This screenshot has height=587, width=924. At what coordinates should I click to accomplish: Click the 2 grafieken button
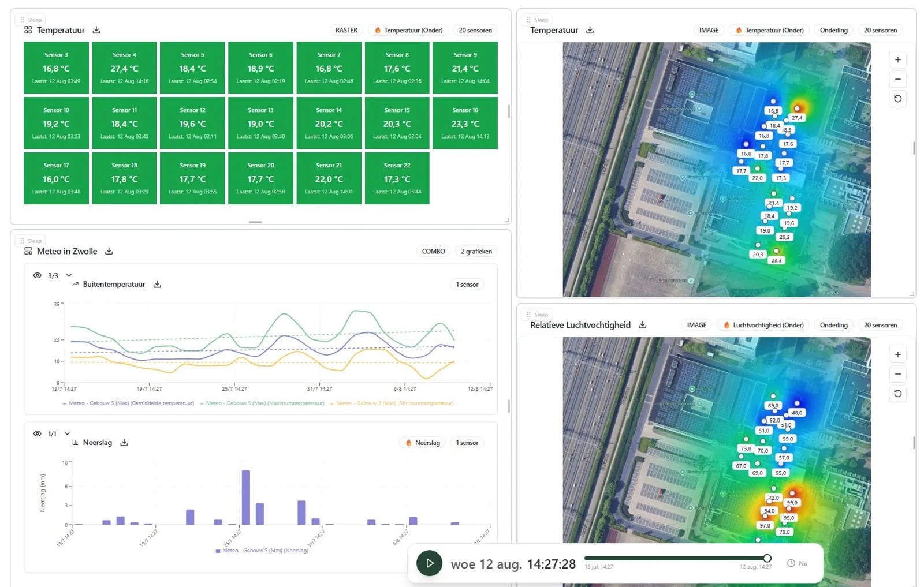(x=476, y=251)
